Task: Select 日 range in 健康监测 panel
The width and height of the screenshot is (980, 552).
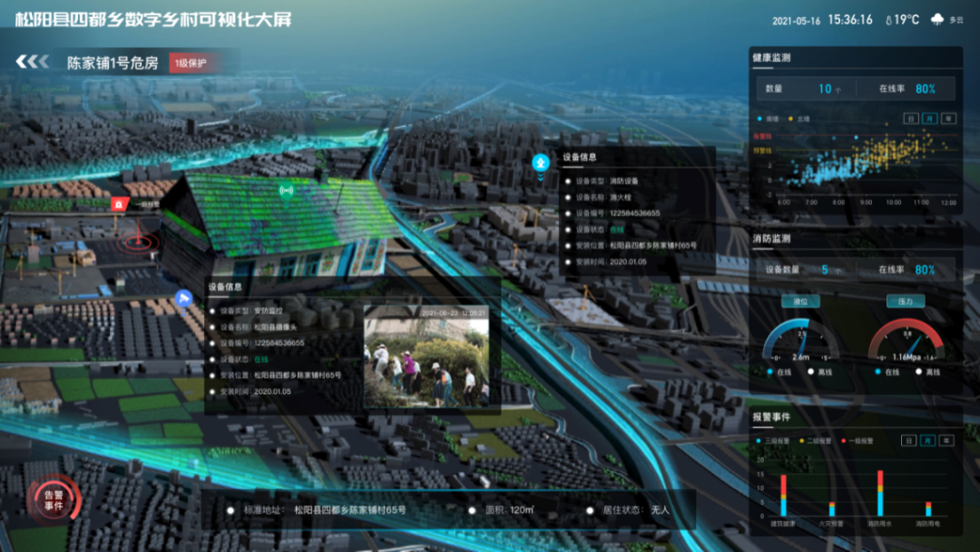Action: pyautogui.click(x=910, y=119)
